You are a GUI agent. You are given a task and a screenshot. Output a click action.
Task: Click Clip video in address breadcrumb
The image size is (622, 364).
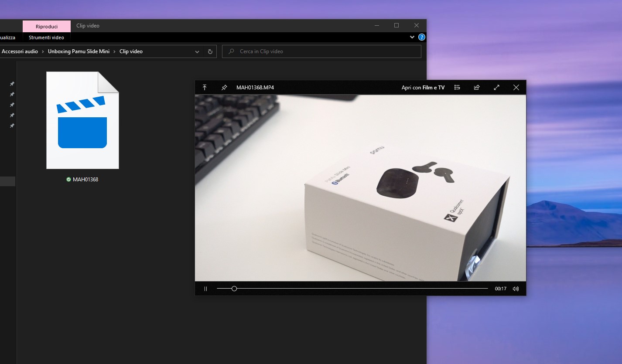tap(131, 51)
